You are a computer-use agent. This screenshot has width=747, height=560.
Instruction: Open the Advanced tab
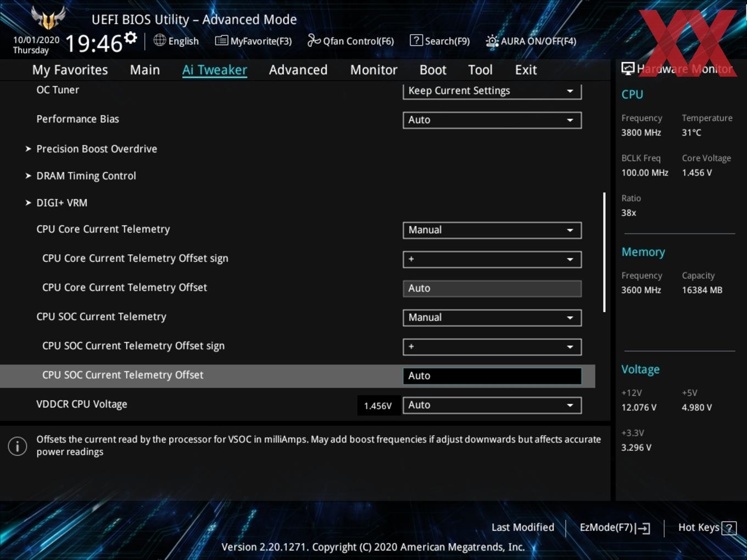click(298, 70)
